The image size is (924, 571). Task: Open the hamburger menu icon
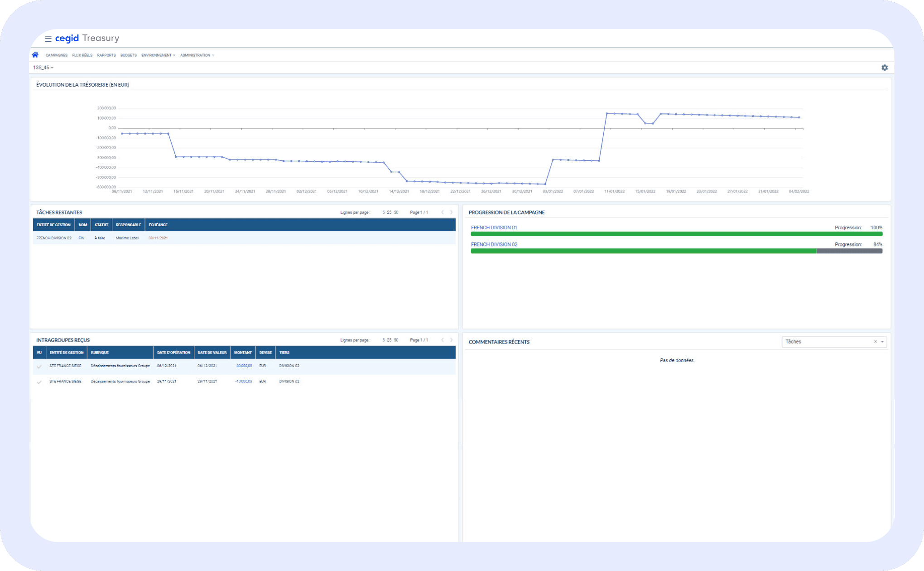tap(48, 39)
